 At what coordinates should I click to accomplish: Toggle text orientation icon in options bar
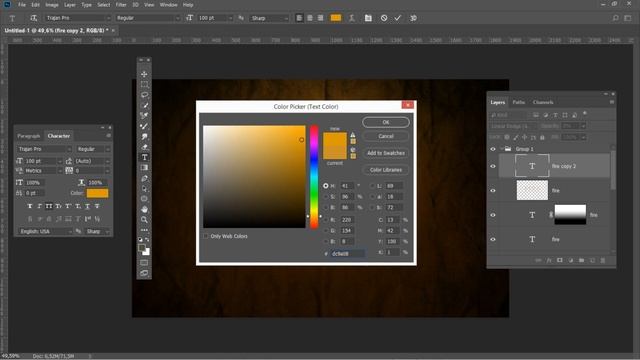tap(33, 18)
